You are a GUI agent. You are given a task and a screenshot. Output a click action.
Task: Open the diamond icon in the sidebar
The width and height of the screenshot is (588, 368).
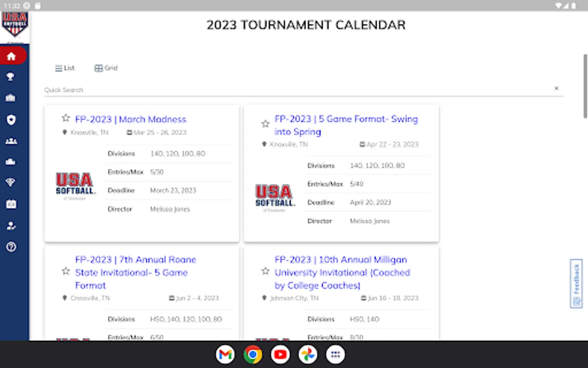click(11, 182)
